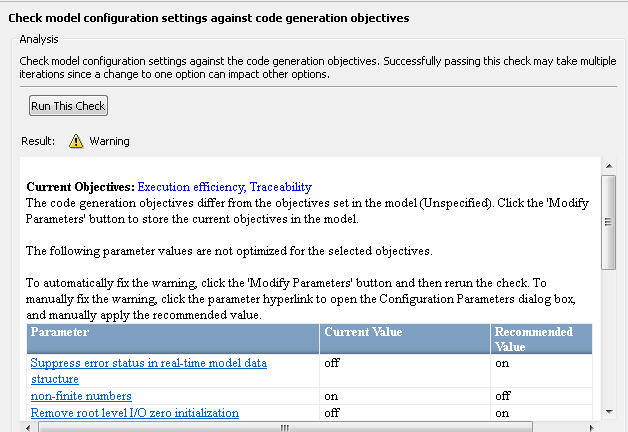
Task: Click the horizontal scrollbar thumb
Action: click(285, 427)
